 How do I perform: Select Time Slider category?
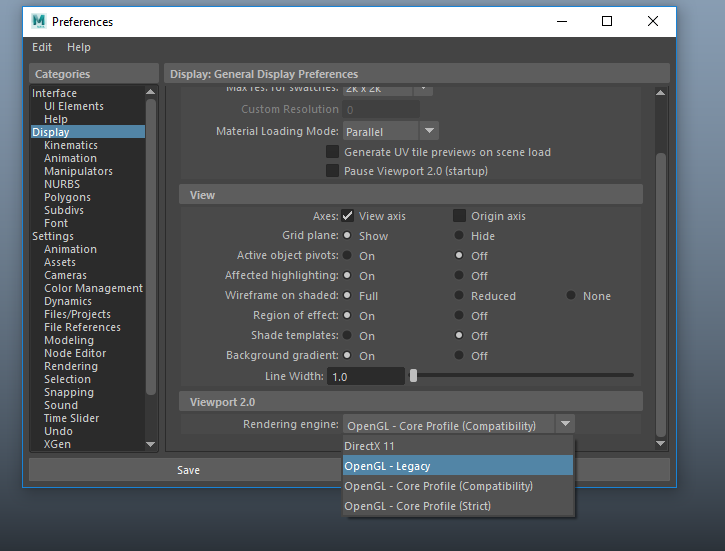pos(71,418)
